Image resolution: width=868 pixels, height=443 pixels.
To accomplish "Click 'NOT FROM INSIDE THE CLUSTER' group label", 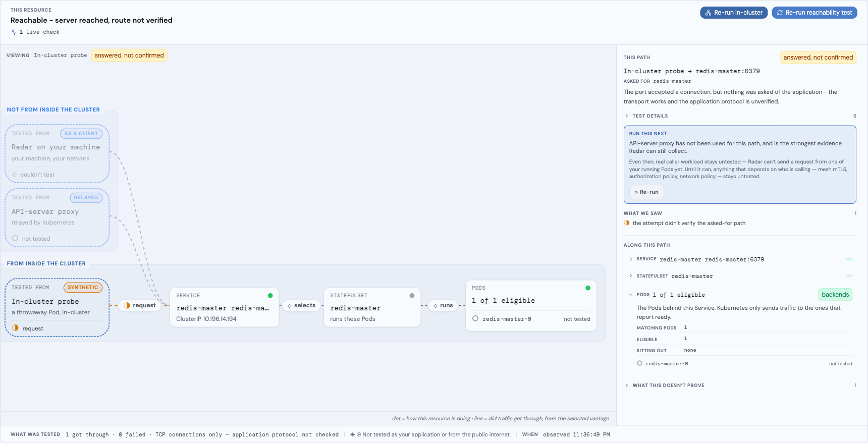I will [x=53, y=109].
